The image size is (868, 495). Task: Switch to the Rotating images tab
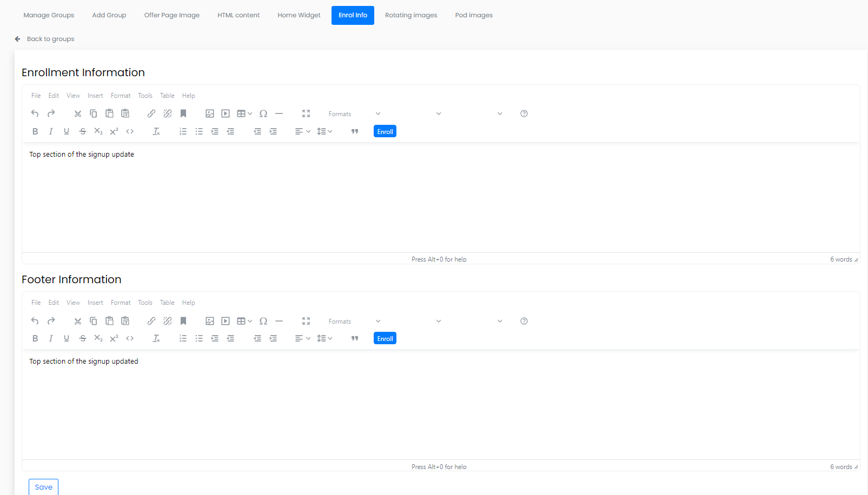(x=411, y=15)
